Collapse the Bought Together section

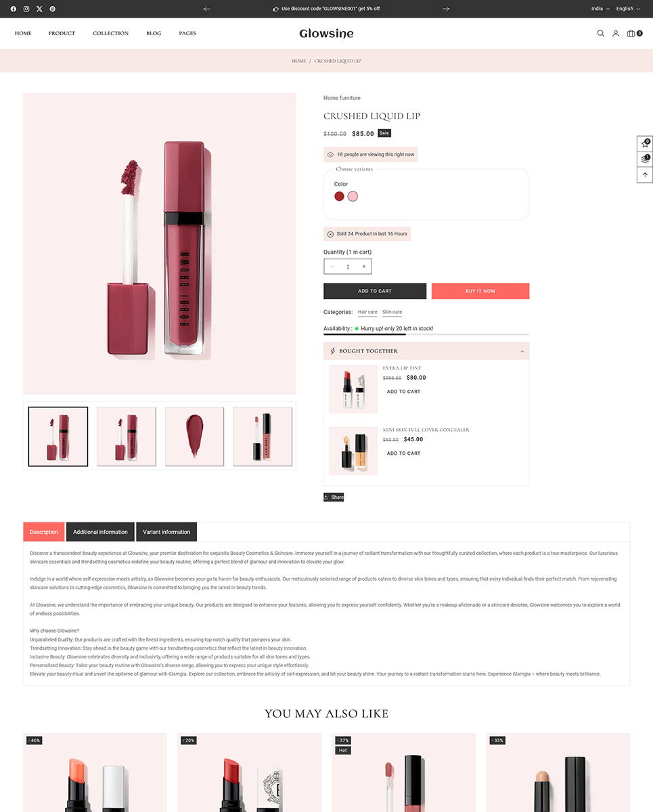click(522, 351)
